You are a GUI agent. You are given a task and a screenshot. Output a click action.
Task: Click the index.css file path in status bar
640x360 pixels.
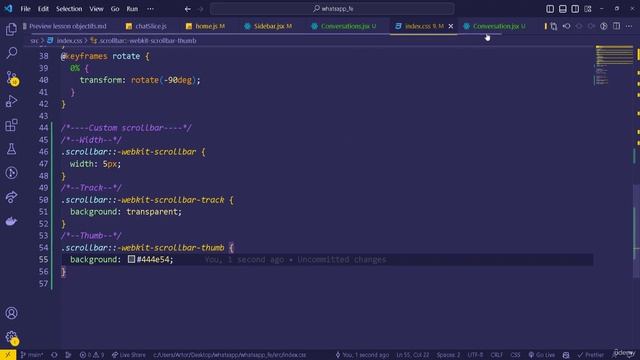click(x=229, y=355)
